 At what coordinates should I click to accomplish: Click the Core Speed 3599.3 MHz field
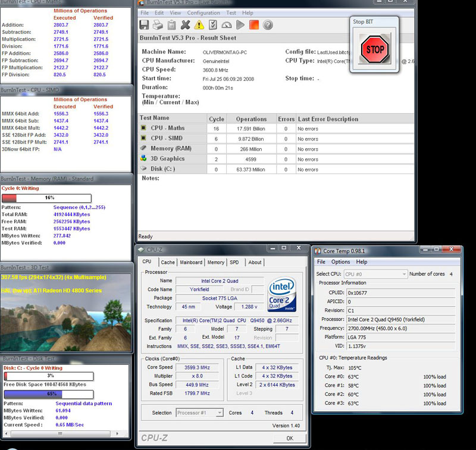pyautogui.click(x=197, y=367)
